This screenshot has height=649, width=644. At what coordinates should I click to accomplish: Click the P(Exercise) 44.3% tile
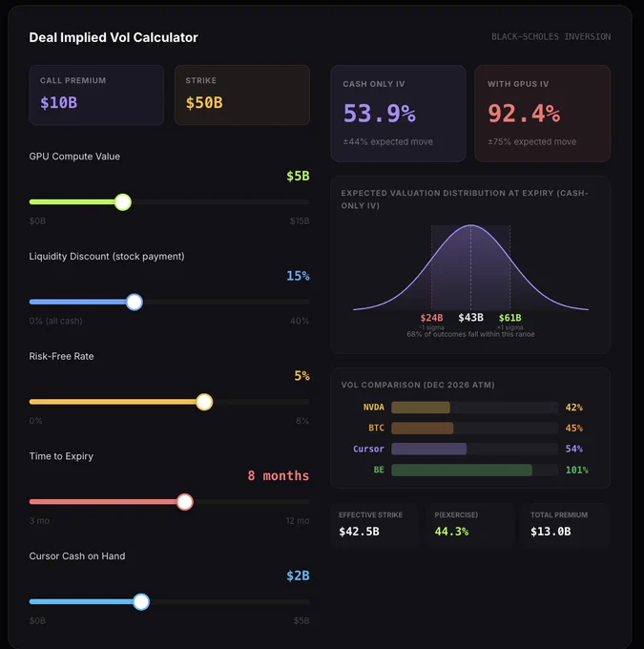coord(470,524)
